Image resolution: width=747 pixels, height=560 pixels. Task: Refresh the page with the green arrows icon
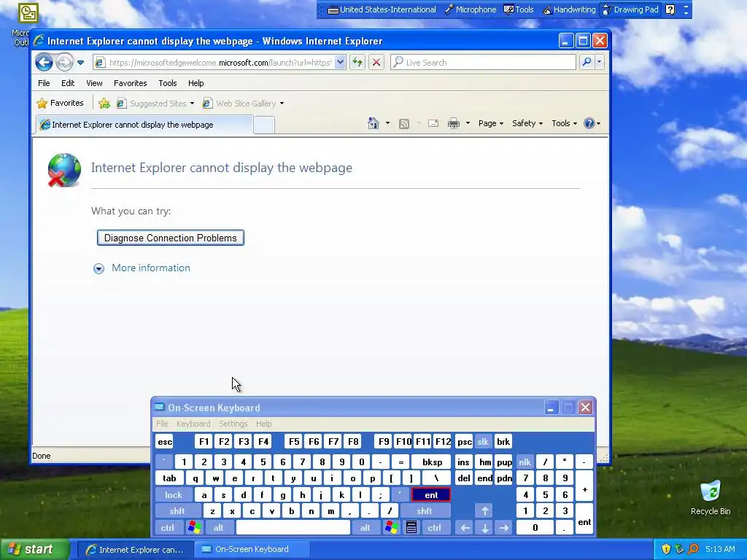click(x=357, y=63)
